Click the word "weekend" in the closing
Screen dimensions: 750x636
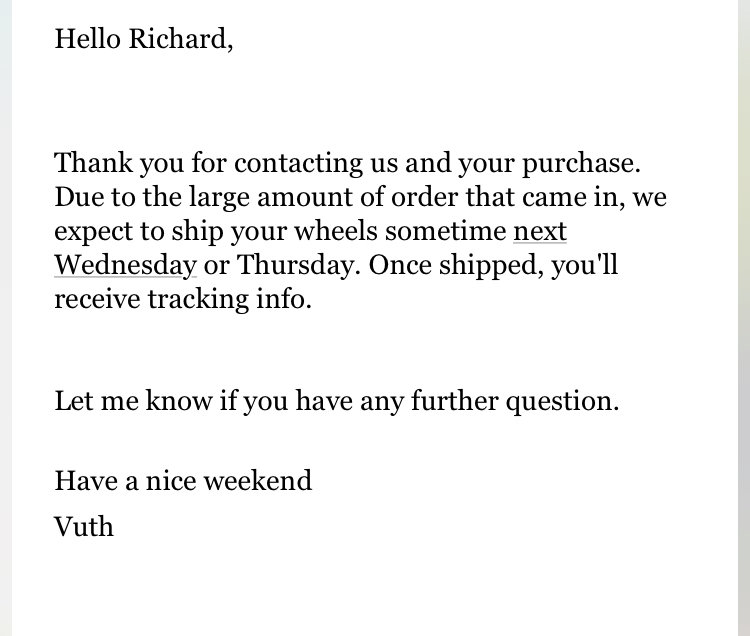coord(258,481)
